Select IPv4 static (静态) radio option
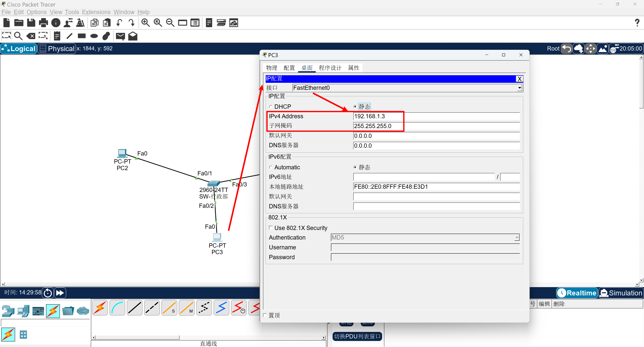 click(x=355, y=107)
